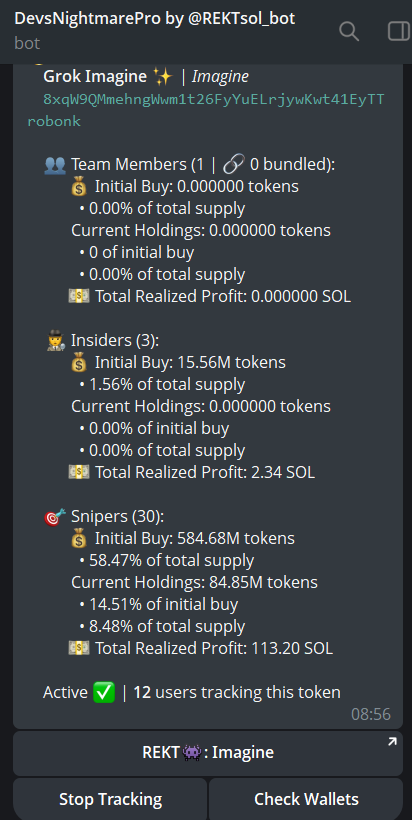Click the chain link bundled icon
The height and width of the screenshot is (820, 412).
pyautogui.click(x=233, y=165)
